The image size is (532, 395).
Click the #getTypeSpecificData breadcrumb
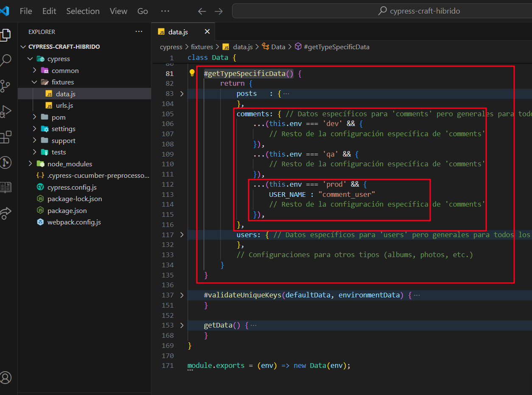pos(332,47)
